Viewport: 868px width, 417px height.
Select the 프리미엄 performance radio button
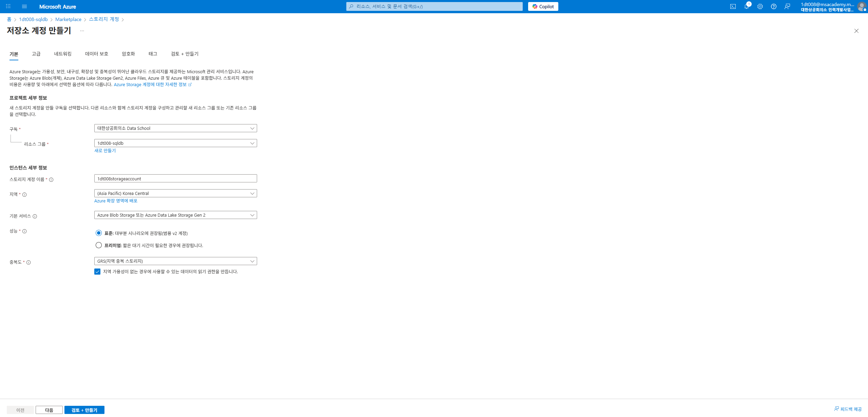pyautogui.click(x=98, y=245)
